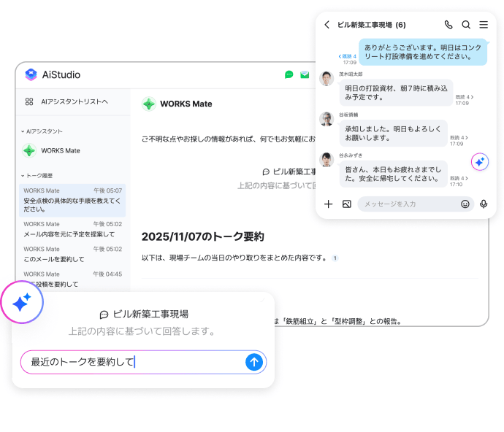Expand read receipts for 明日の打設資材 message
The image size is (504, 432).
point(464,97)
